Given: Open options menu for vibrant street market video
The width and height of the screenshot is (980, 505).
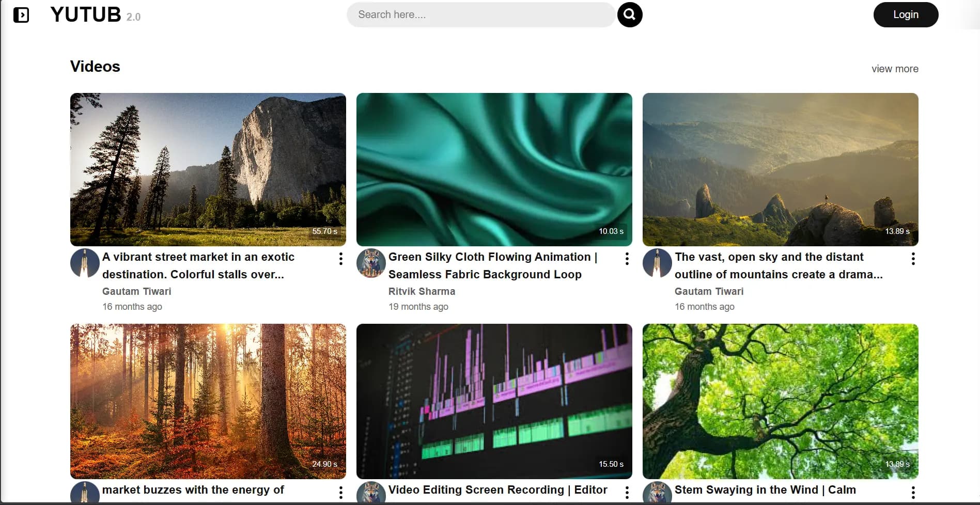Looking at the screenshot, I should [340, 259].
